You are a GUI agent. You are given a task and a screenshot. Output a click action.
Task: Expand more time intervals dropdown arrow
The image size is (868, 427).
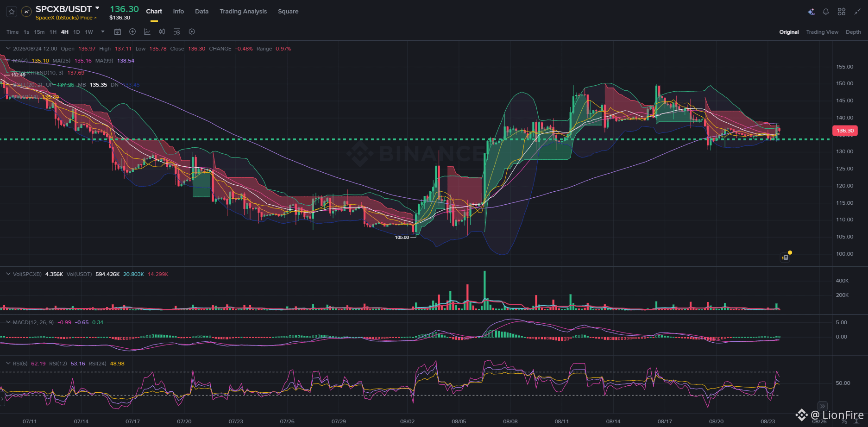point(103,32)
